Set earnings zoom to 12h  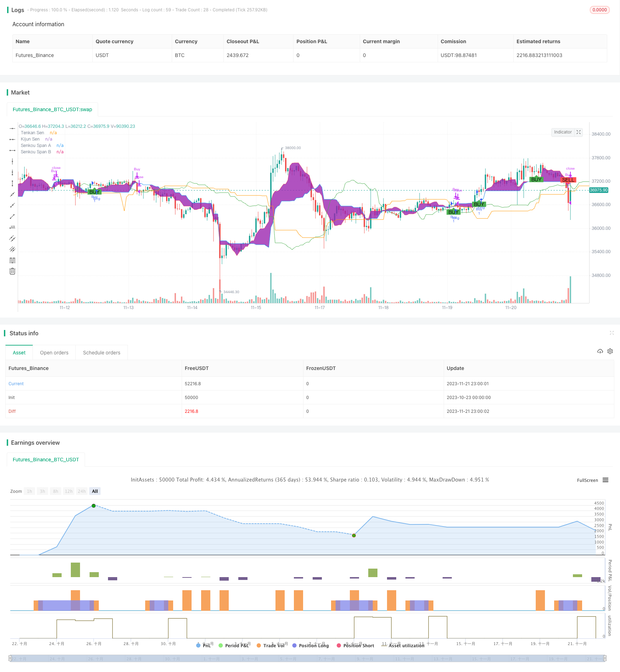pos(69,491)
